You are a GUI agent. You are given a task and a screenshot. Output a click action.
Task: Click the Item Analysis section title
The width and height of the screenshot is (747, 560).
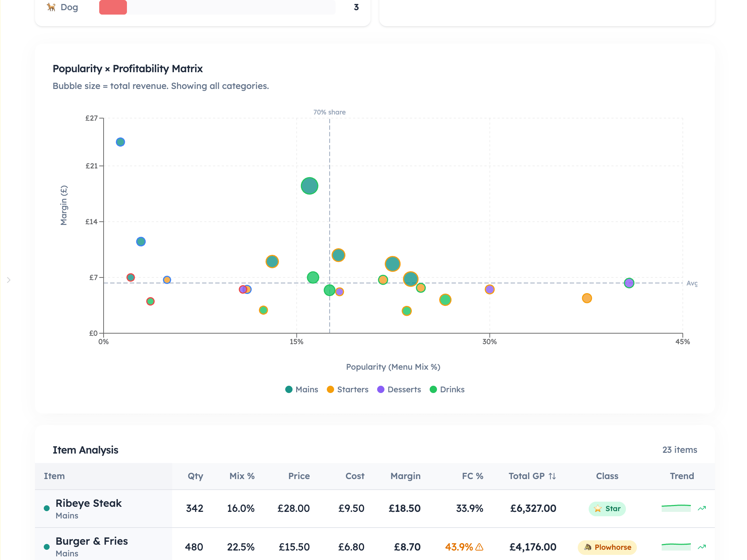point(85,450)
